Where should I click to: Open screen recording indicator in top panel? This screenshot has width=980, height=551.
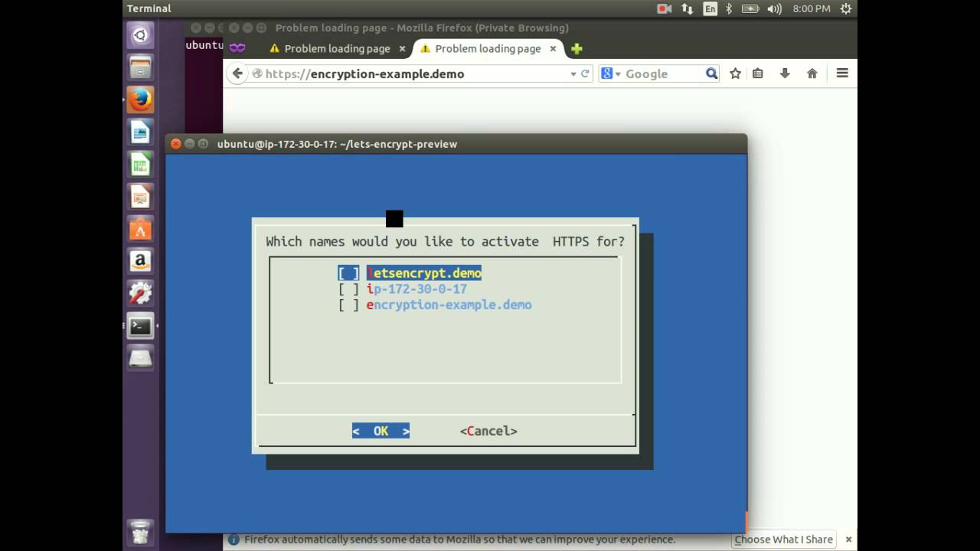664,8
